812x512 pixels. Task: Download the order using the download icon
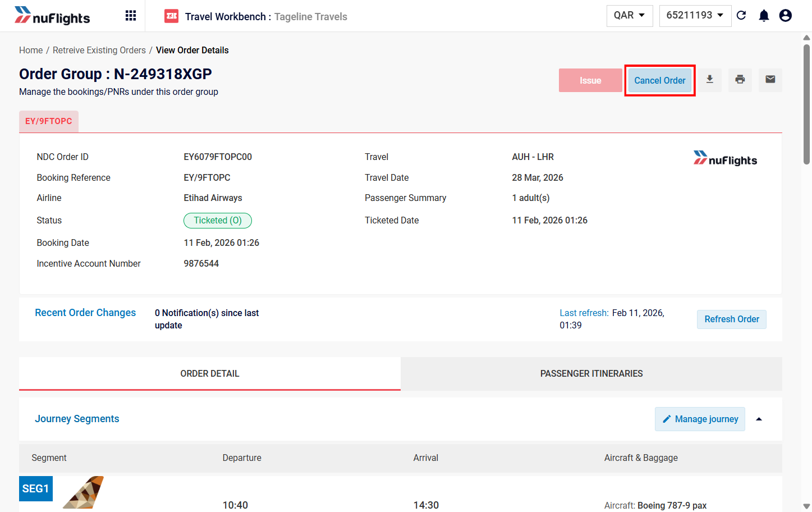click(x=710, y=80)
